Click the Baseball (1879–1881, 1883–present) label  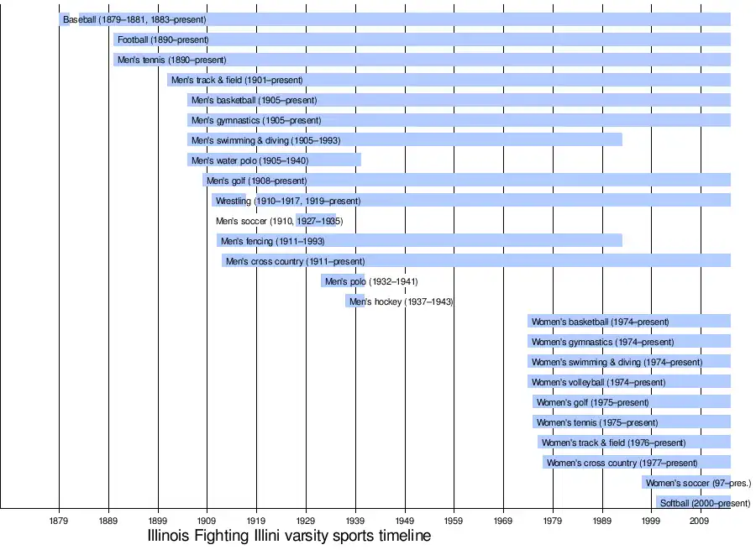tap(134, 19)
